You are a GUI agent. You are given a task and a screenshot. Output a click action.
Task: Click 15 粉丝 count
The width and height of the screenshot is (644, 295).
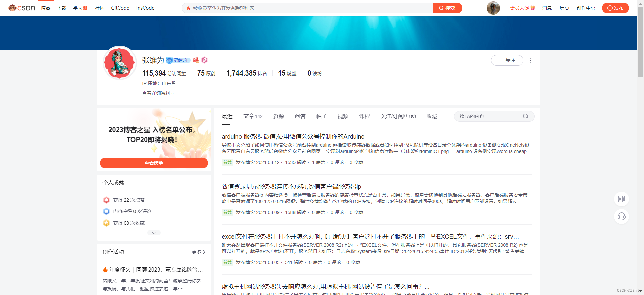[x=287, y=73]
